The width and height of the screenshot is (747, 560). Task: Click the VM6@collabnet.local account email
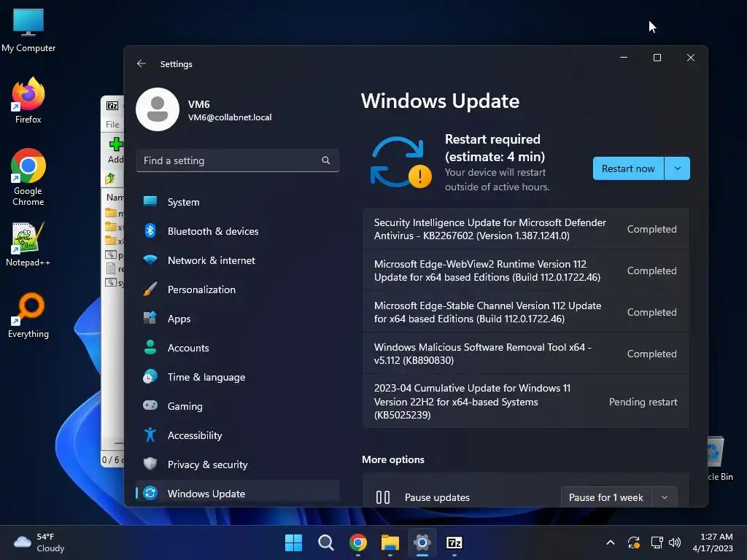(230, 117)
